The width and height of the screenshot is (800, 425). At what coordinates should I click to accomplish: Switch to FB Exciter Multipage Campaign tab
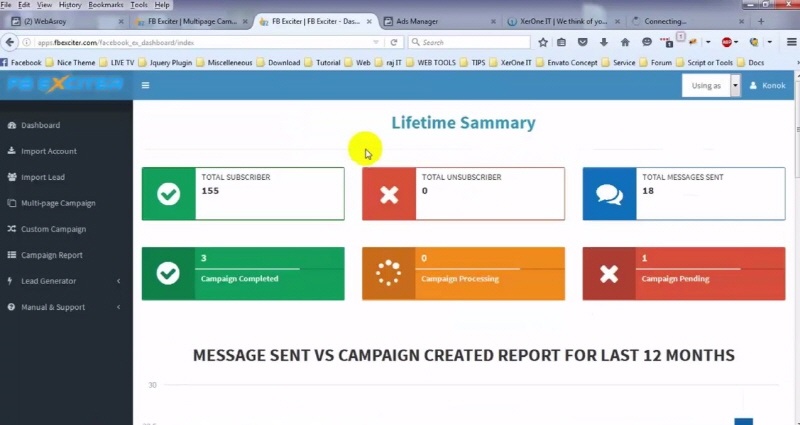point(191,21)
